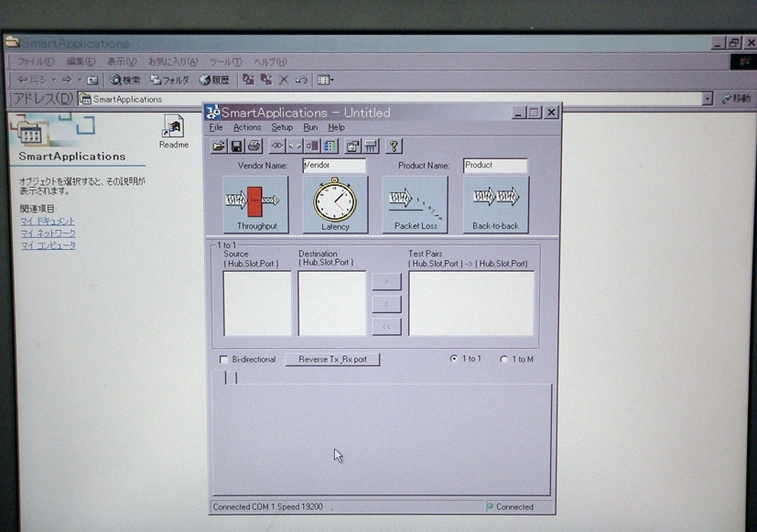The height and width of the screenshot is (532, 757).
Task: Open the Explorer お気に入り(A) menu
Action: click(x=173, y=61)
